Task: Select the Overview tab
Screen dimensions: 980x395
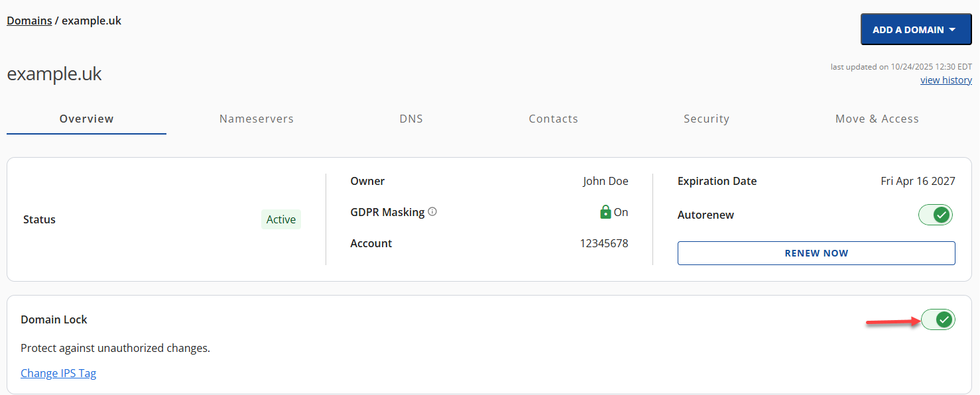Action: click(x=86, y=119)
